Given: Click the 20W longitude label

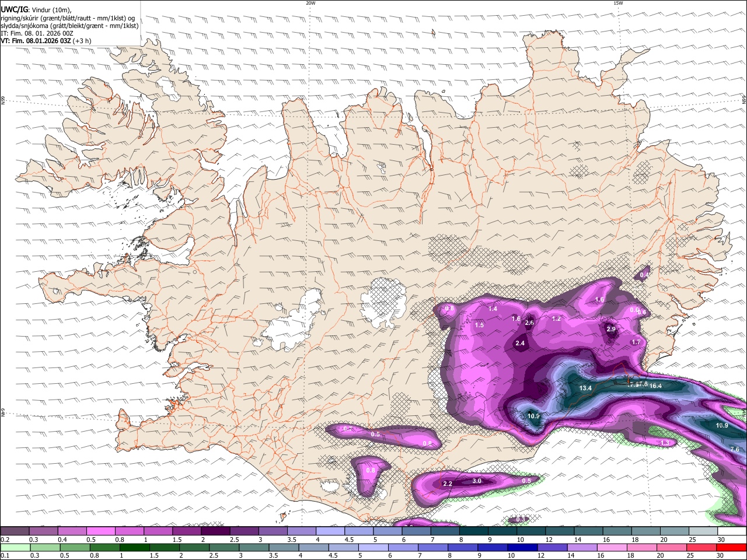Looking at the screenshot, I should pos(310,3).
